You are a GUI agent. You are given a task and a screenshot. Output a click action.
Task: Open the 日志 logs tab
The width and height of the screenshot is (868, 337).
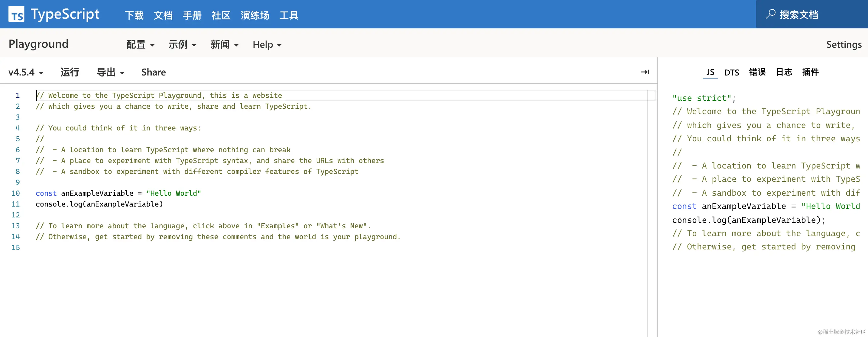784,72
